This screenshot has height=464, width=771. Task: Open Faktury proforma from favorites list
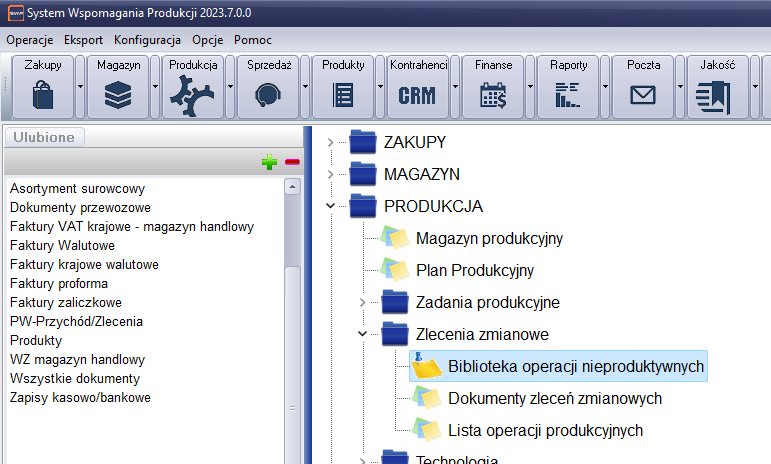click(58, 284)
